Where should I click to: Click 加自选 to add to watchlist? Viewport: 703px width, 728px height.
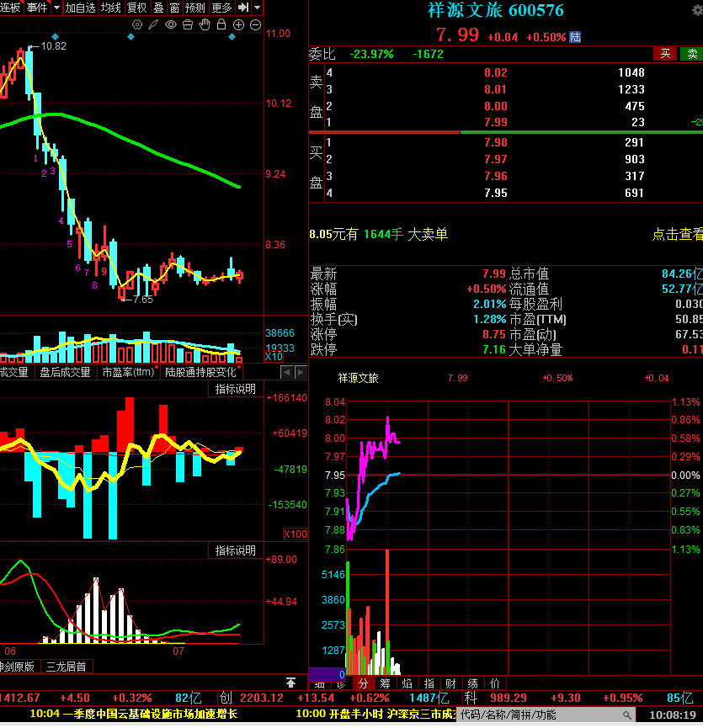click(80, 8)
